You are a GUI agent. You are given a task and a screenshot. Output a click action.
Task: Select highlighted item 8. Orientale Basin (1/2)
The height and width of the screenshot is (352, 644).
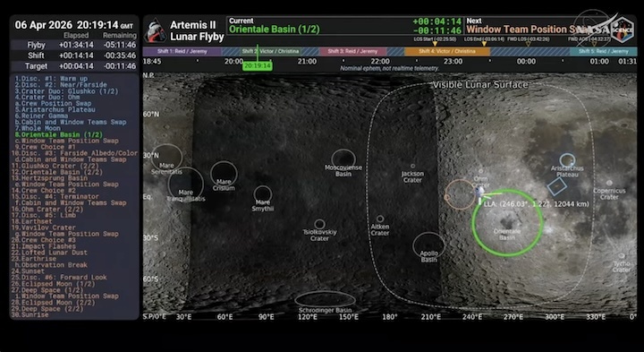(x=59, y=134)
